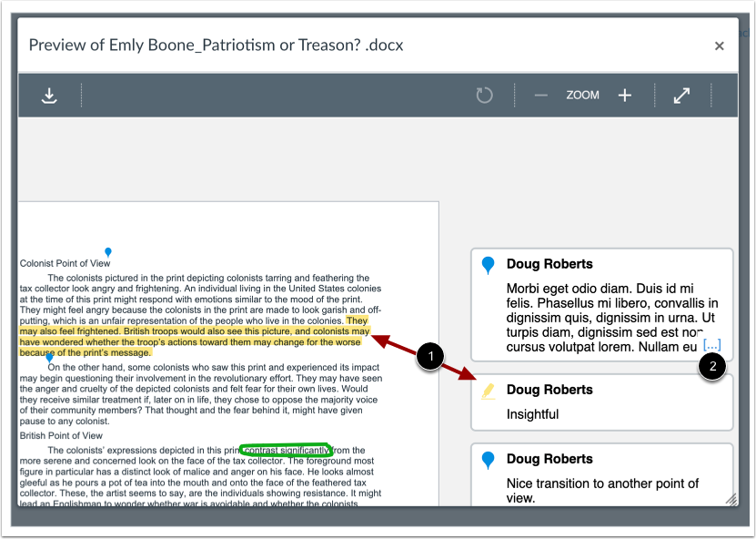Select the blue pin beside the second paragraph

(x=49, y=358)
